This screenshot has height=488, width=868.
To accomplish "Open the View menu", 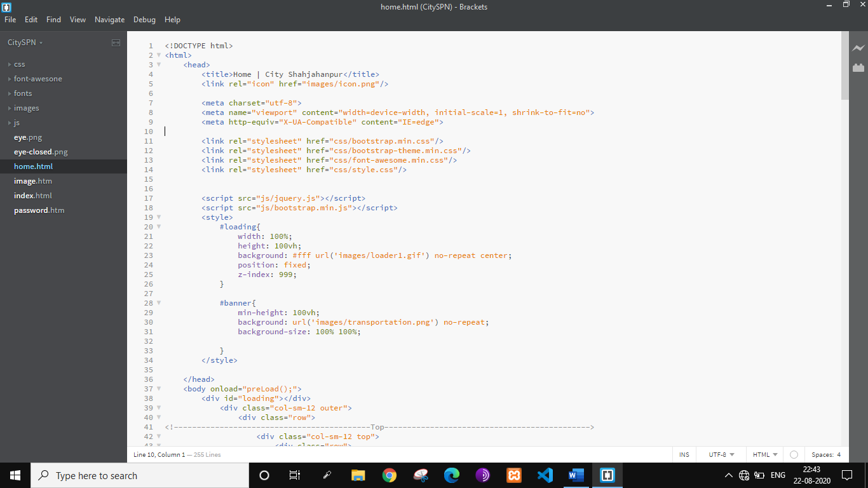I will (x=78, y=20).
